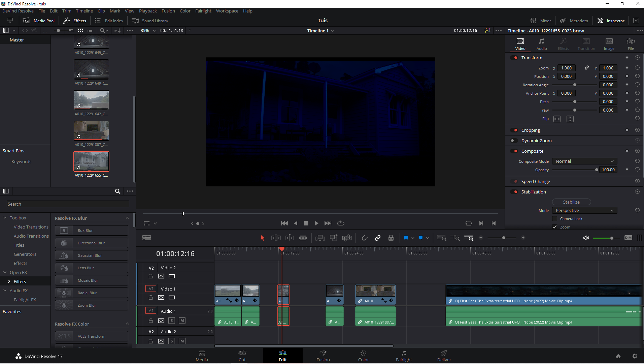The height and width of the screenshot is (364, 644).
Task: Collapse the Resolve FX Color group
Action: tap(127, 324)
